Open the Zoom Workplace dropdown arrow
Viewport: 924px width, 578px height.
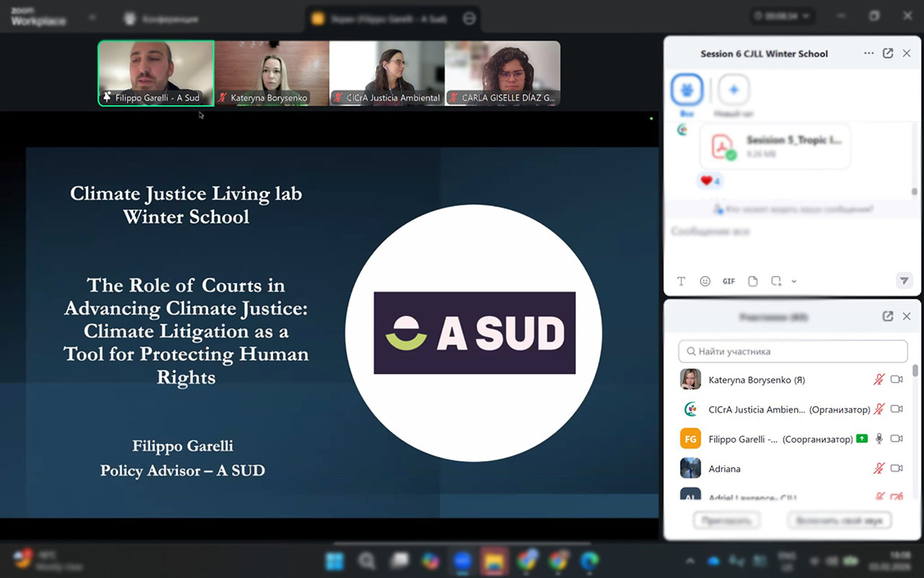[92, 17]
